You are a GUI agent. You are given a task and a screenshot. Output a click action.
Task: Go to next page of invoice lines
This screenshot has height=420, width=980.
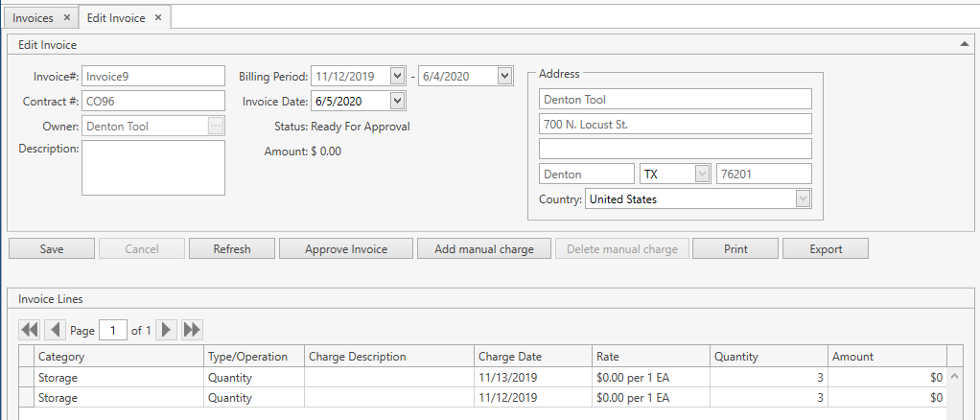click(x=167, y=330)
